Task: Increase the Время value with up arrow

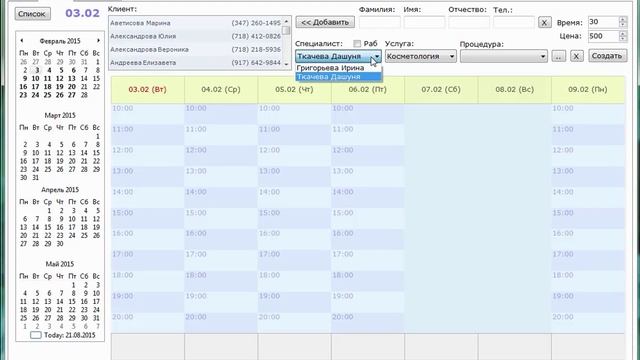Action: (x=622, y=19)
